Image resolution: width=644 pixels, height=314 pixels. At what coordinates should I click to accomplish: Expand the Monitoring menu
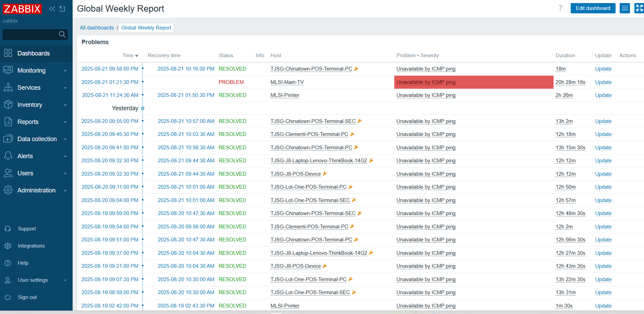(x=36, y=71)
